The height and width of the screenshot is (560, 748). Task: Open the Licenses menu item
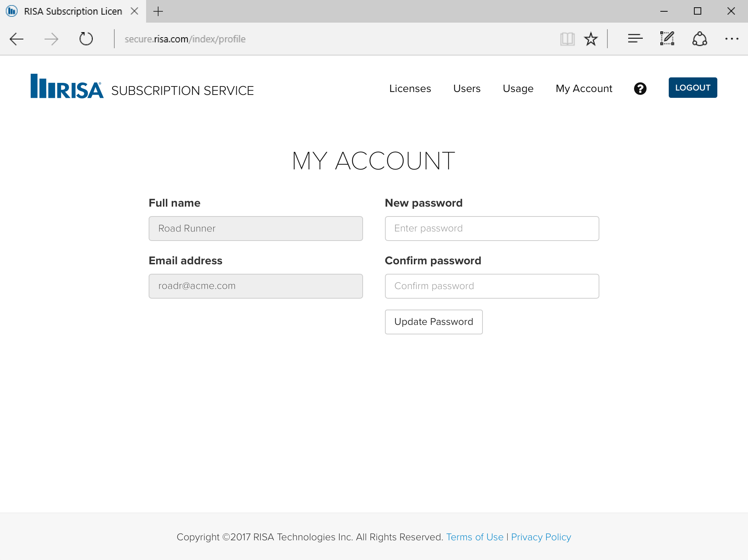tap(410, 88)
